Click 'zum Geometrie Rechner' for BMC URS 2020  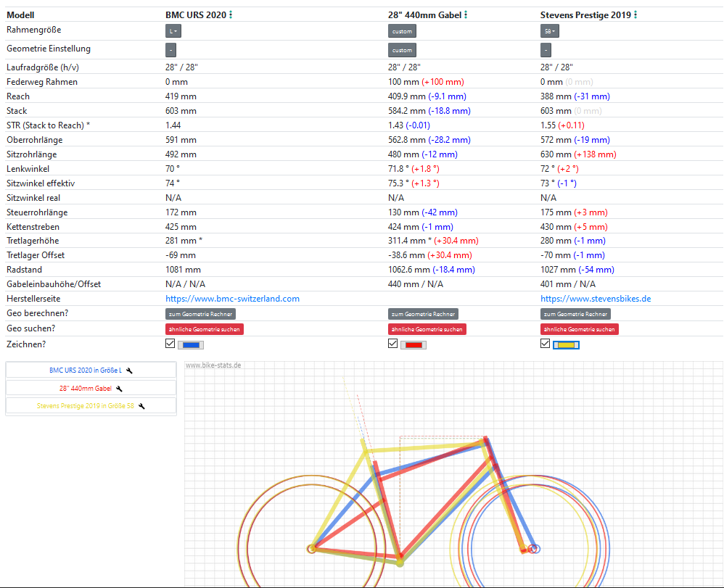[x=200, y=314]
